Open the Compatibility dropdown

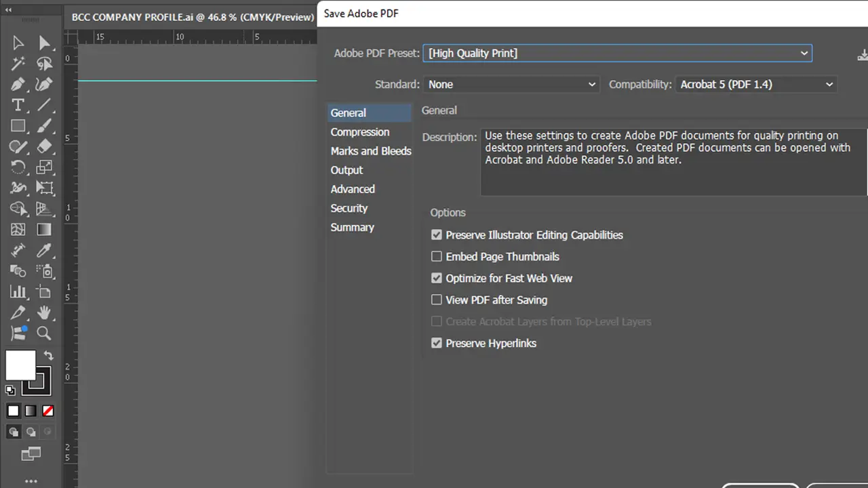[829, 84]
